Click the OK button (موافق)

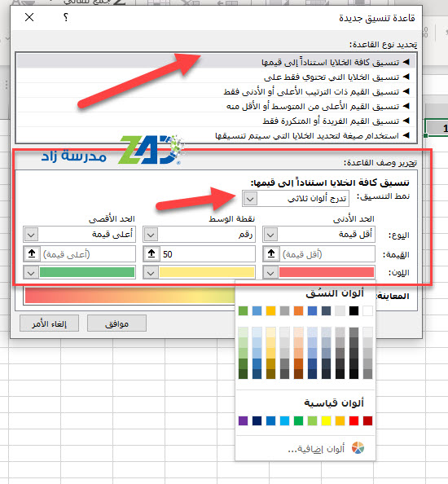coord(116,323)
